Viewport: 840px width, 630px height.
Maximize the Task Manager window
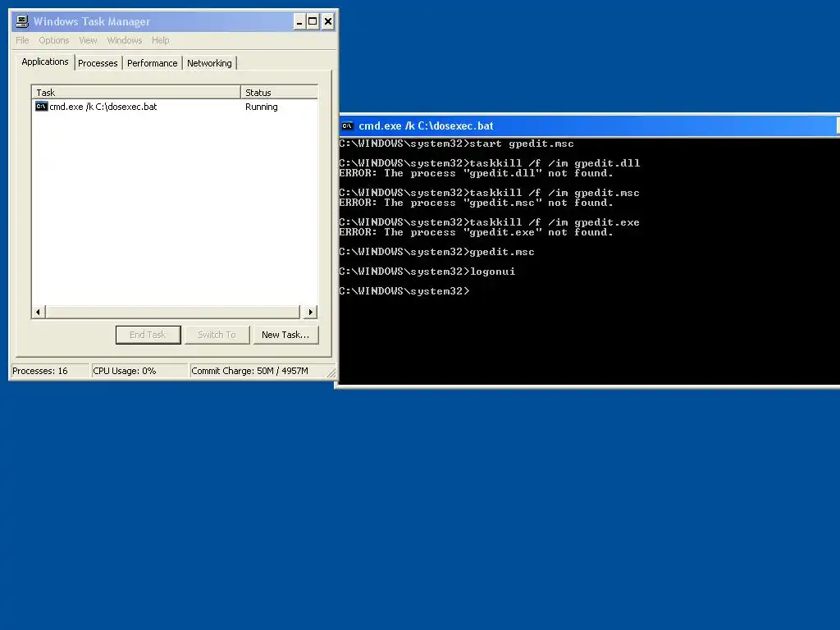(313, 22)
